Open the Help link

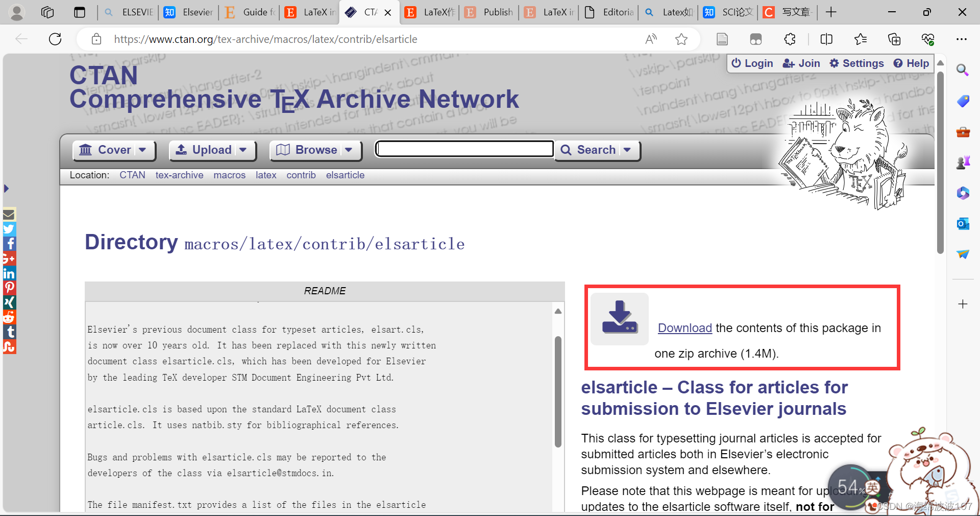911,63
